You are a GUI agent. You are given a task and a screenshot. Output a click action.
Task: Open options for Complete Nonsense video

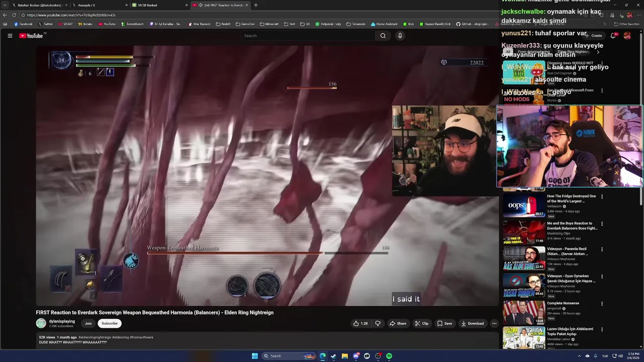click(x=602, y=303)
